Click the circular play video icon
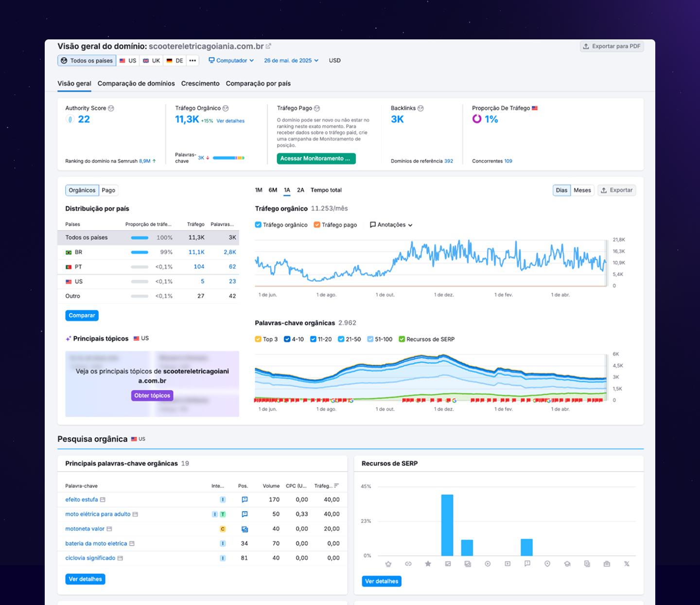 coord(488,564)
